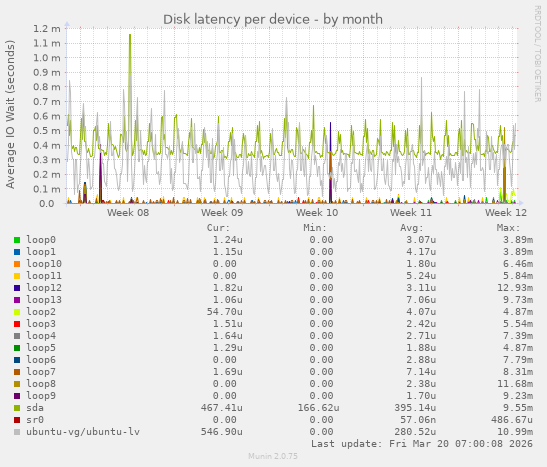Click the sr0 average value 57.06n

coord(418,420)
